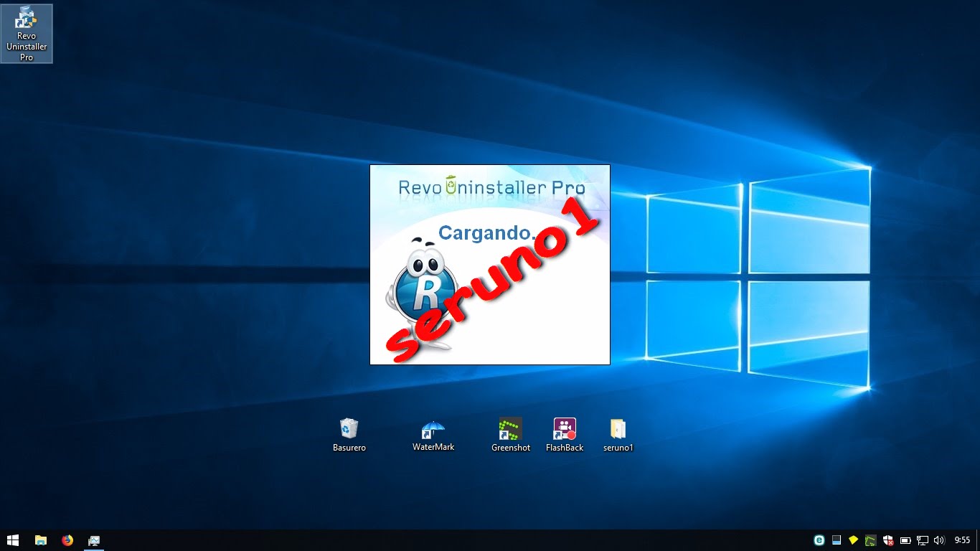
Task: Click the Cargando loading text
Action: [x=487, y=232]
